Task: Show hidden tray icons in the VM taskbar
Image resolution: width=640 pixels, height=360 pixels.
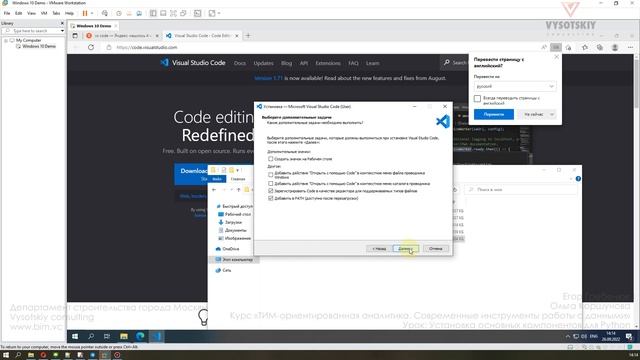Action: tap(567, 336)
